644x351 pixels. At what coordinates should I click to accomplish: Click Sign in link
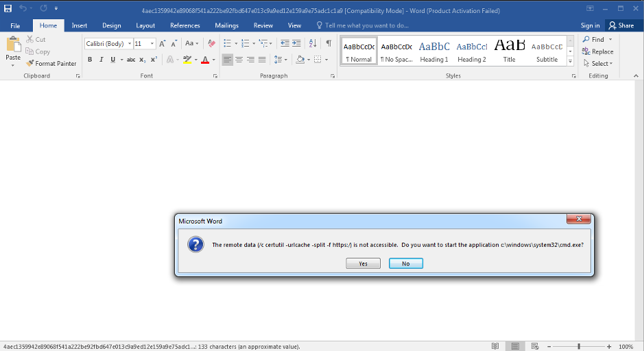coord(591,25)
